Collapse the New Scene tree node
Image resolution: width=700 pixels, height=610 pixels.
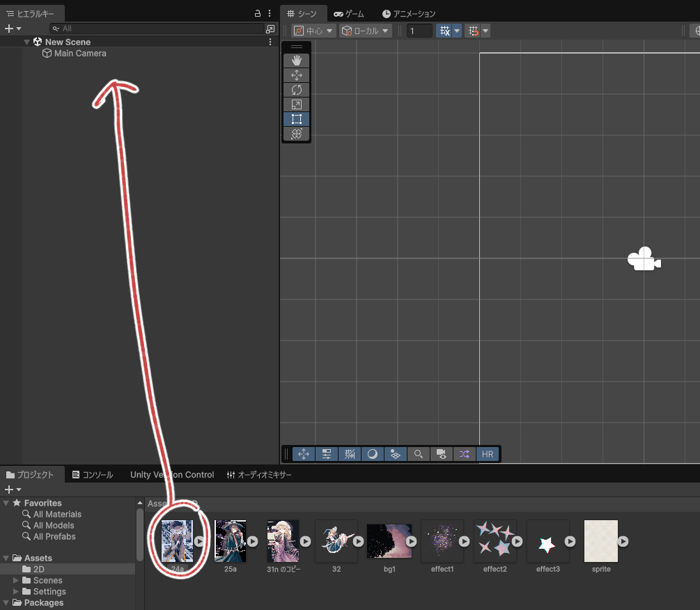(26, 42)
